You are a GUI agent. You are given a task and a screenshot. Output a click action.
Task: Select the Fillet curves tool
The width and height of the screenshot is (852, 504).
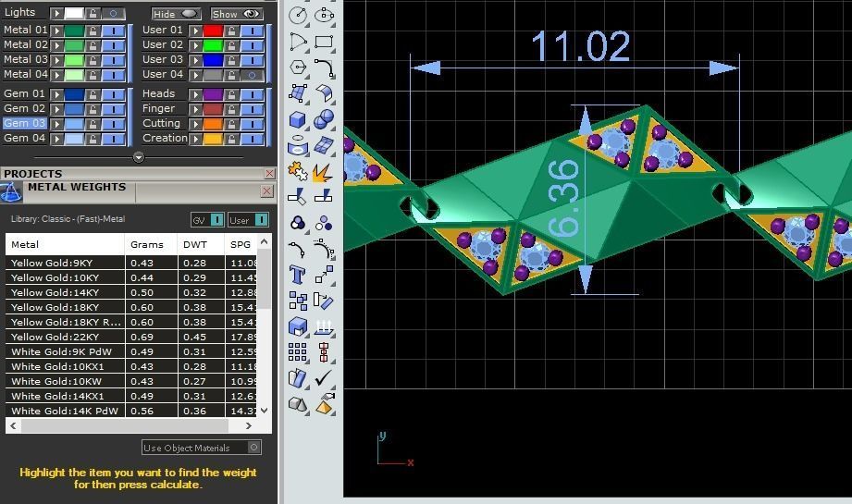point(324,68)
